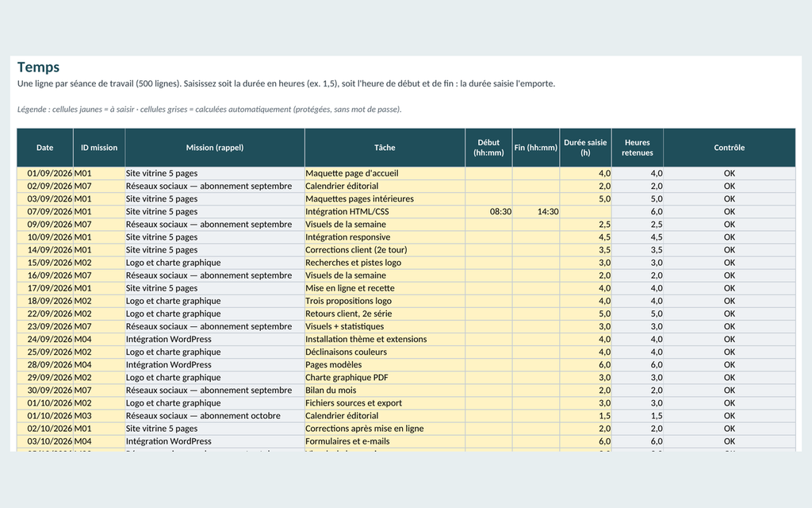
Task: Select the 'Corrections après mise en ligne' cell
Action: click(385, 429)
